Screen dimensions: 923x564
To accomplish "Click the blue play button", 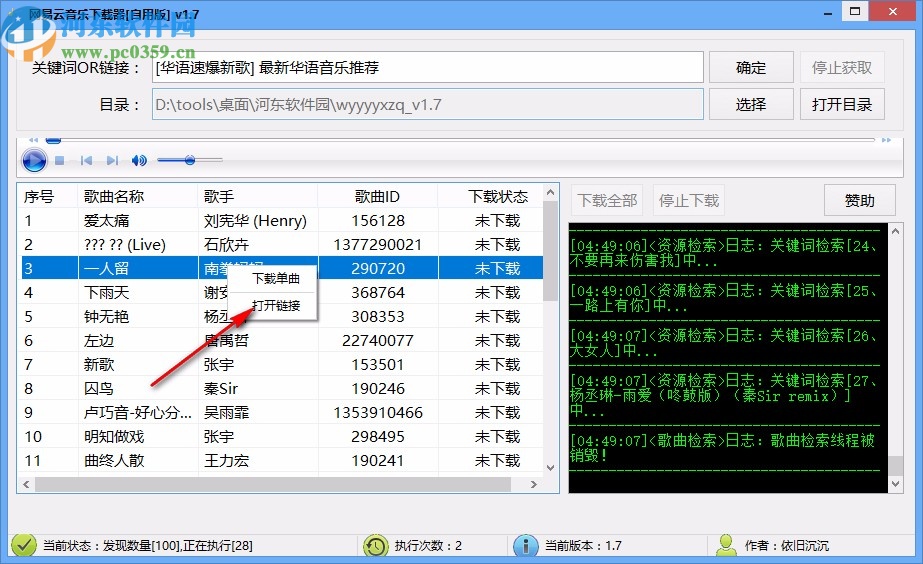I will (x=34, y=160).
